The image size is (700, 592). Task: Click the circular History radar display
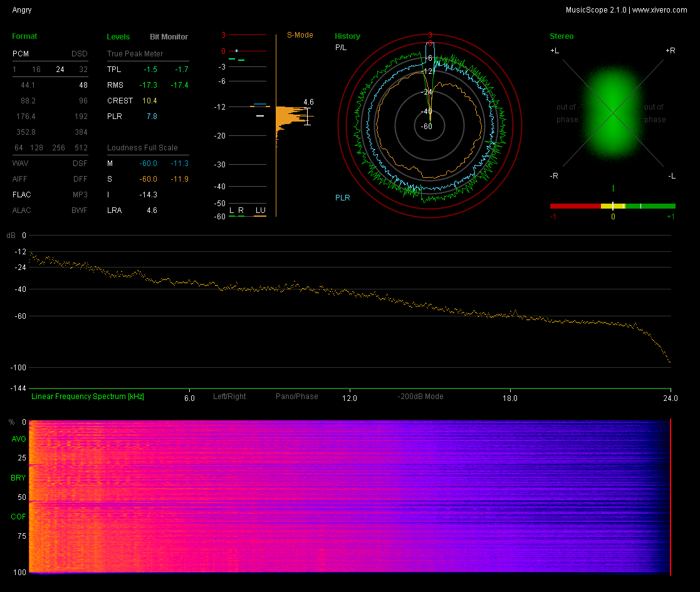430,125
